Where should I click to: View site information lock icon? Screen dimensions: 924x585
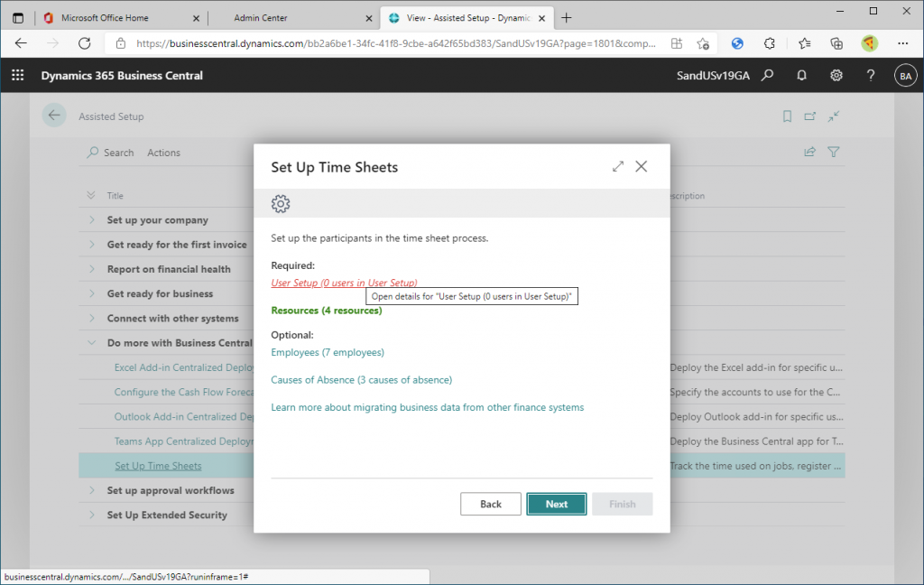[x=121, y=43]
